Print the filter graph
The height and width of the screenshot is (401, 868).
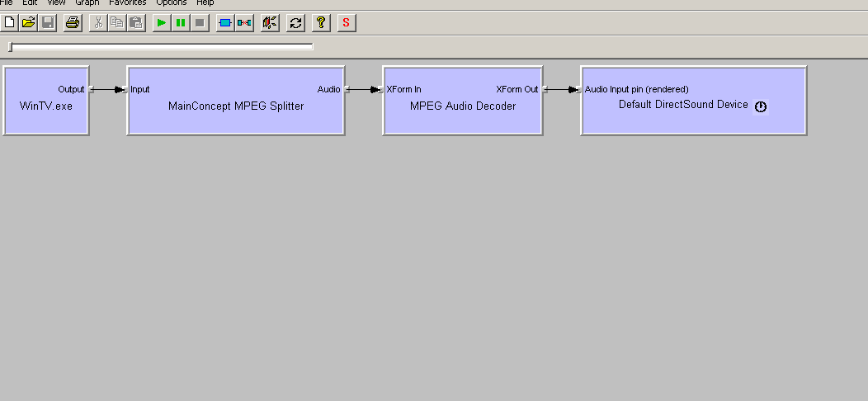coord(73,23)
